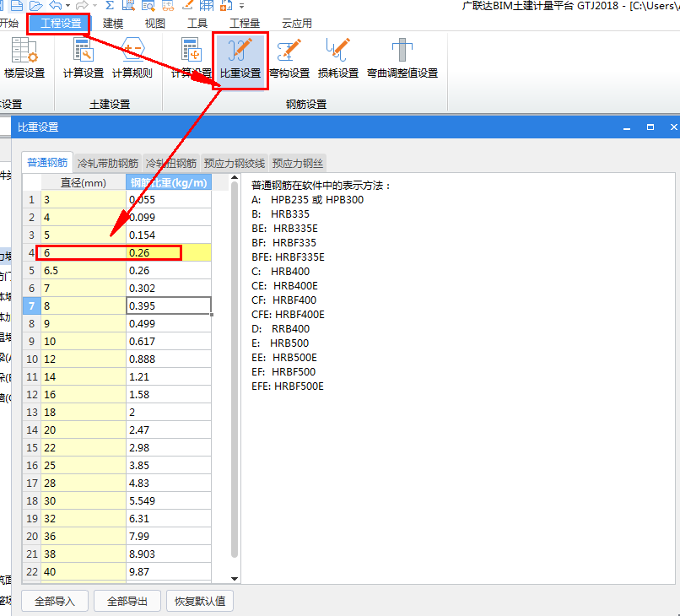This screenshot has height=616, width=680.
Task: Click the 全部导入 import all button
Action: pos(54,599)
